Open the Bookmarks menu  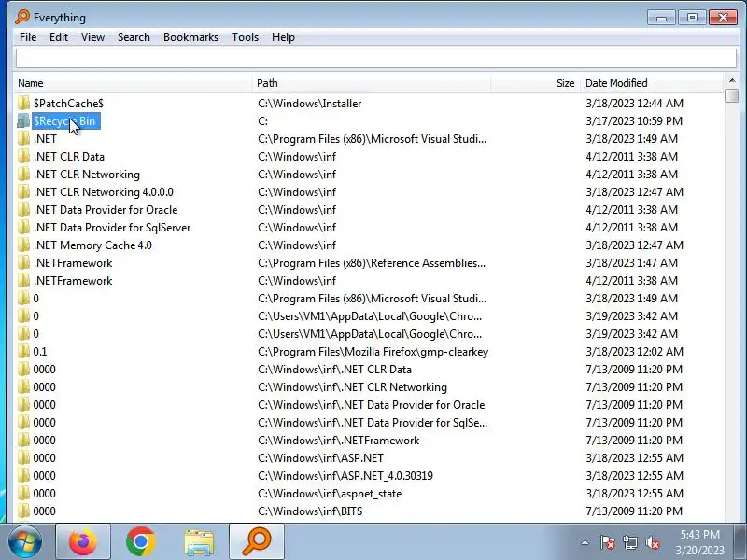point(190,37)
